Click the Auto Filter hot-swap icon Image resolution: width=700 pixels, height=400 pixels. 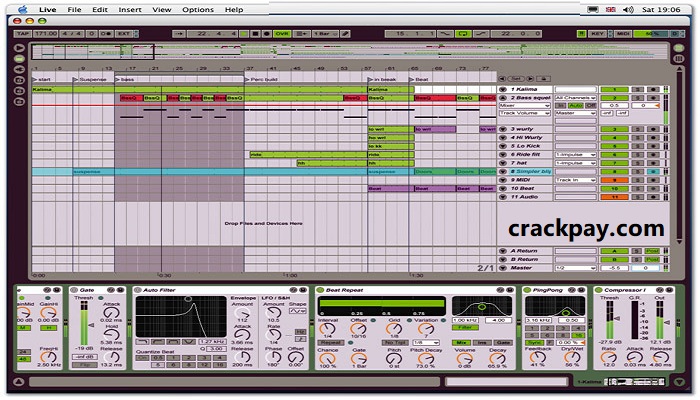293,290
